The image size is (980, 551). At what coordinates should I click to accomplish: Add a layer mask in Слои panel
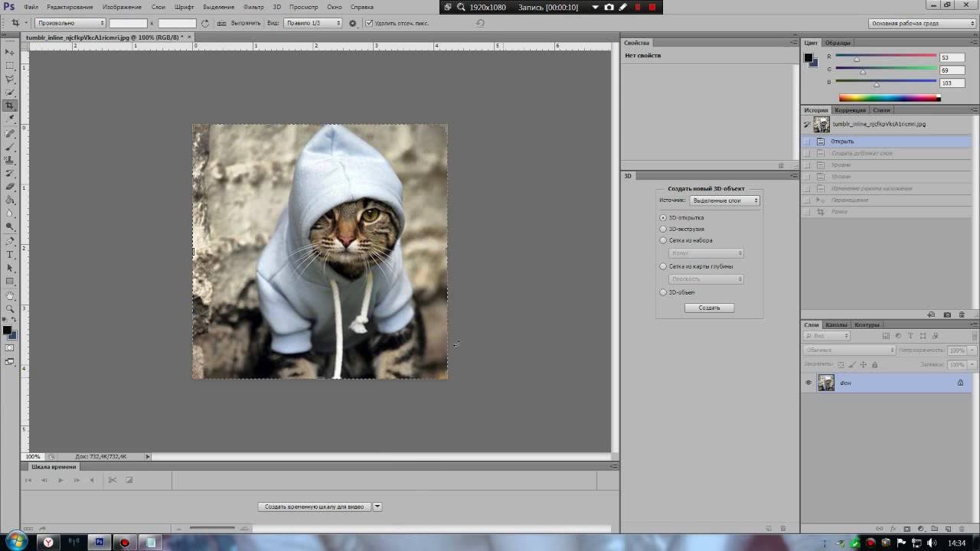[x=907, y=529]
